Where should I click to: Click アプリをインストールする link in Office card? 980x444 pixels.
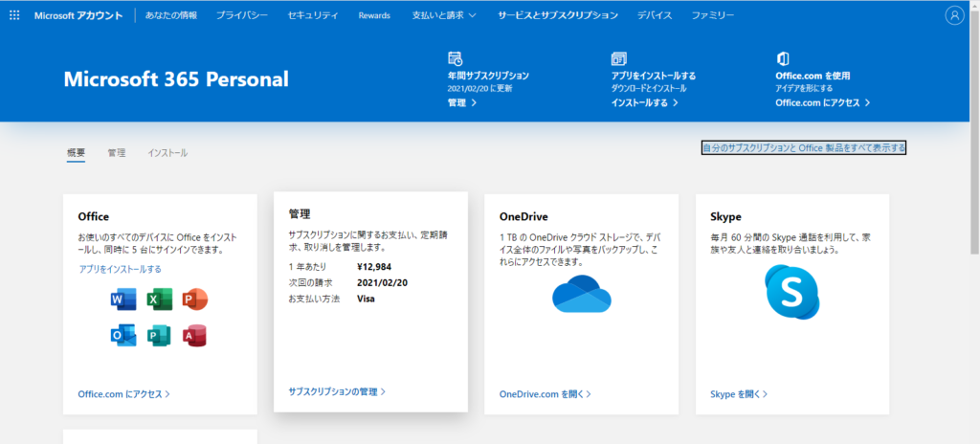coord(120,269)
